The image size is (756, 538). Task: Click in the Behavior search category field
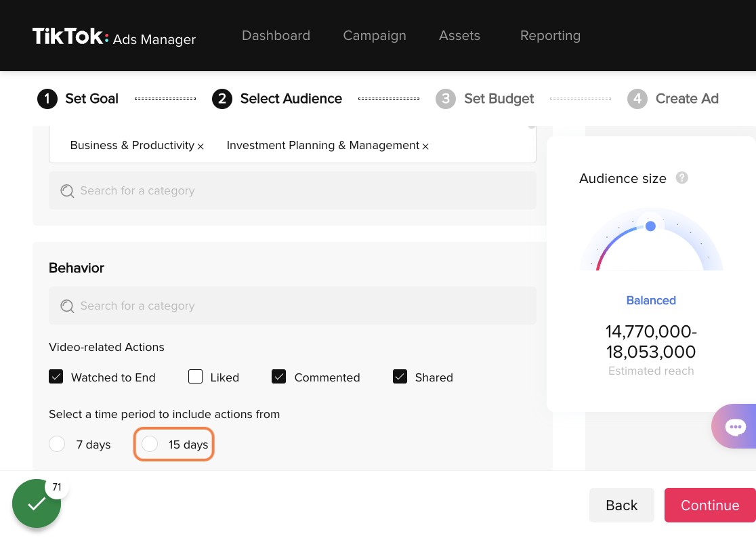pos(293,306)
